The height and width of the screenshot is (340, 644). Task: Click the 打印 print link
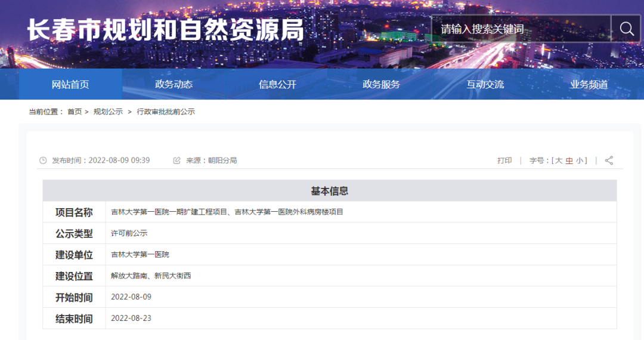coord(504,160)
